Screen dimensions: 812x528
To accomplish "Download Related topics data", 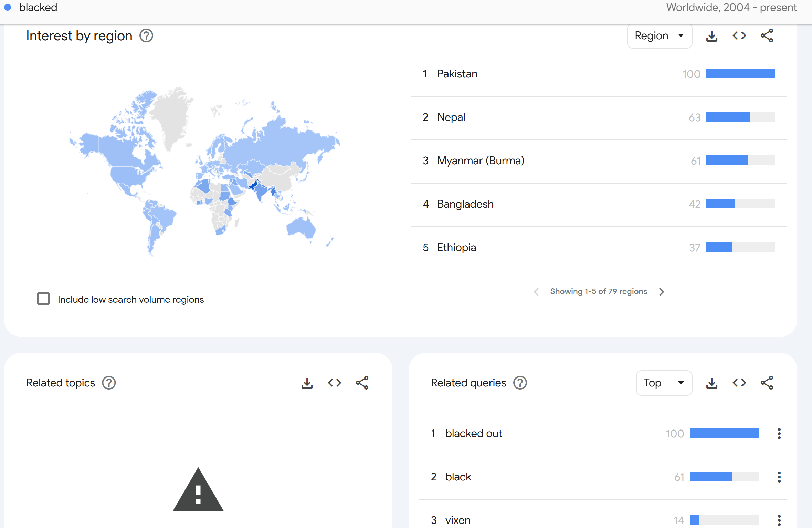I will 307,383.
